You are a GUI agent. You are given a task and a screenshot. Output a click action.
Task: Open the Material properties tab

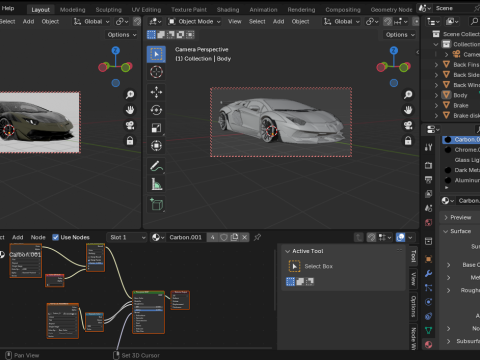click(428, 344)
